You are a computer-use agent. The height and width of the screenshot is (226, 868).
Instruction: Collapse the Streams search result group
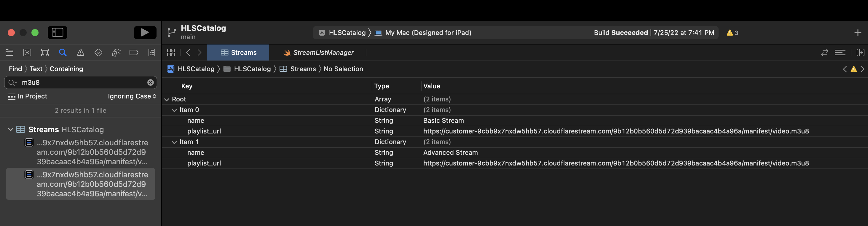10,130
